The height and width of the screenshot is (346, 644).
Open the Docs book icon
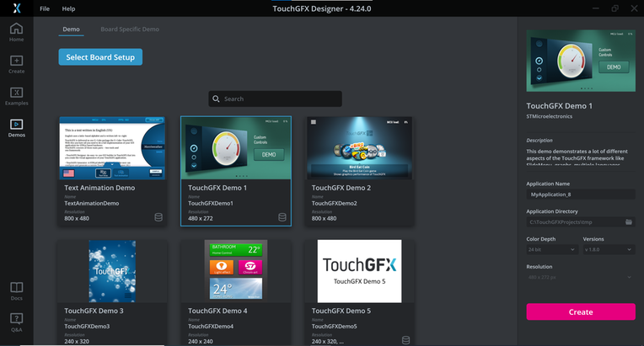coord(16,291)
